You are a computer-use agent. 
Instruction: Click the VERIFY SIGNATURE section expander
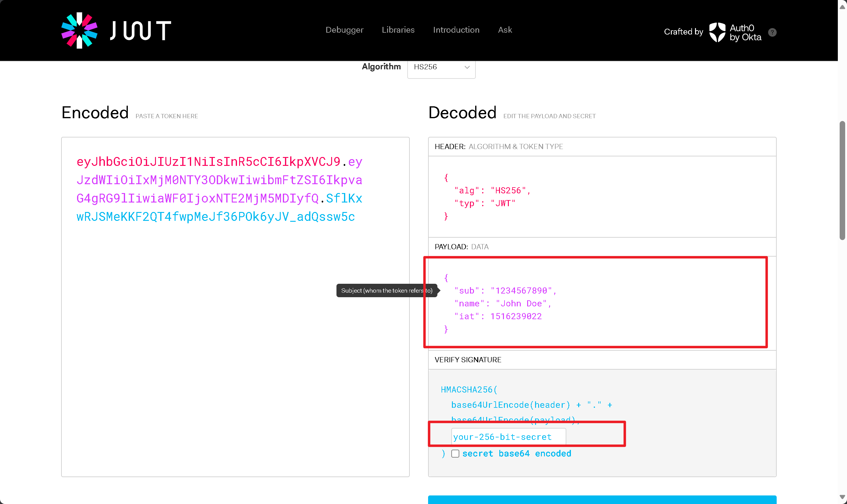click(468, 360)
